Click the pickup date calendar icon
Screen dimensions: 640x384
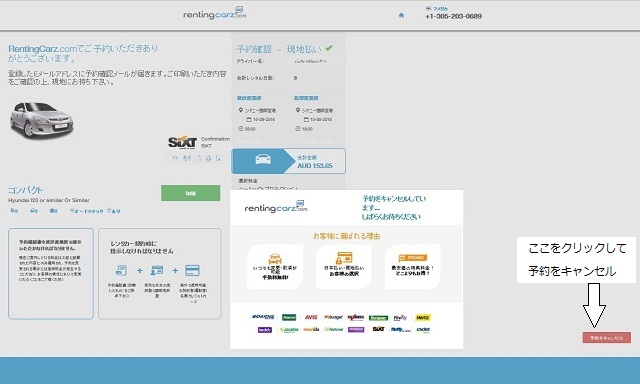click(x=249, y=119)
